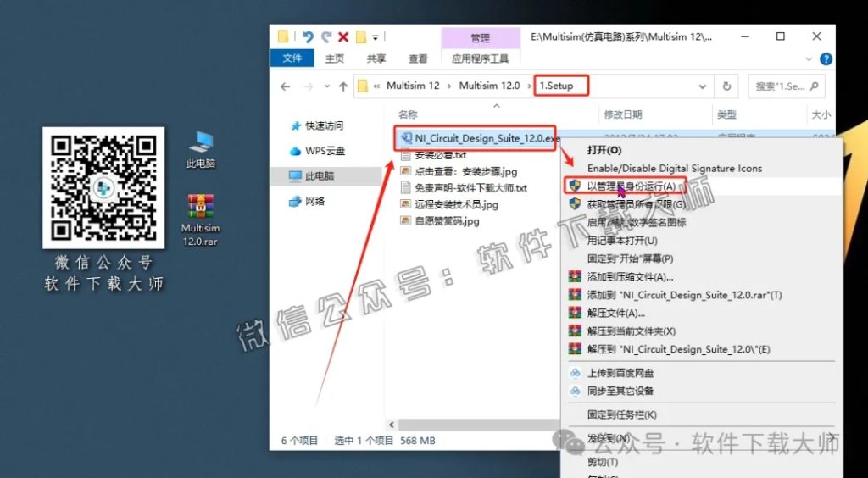Select 远程安装技术员.jpg file
Screen dimensions: 868x478
(449, 205)
